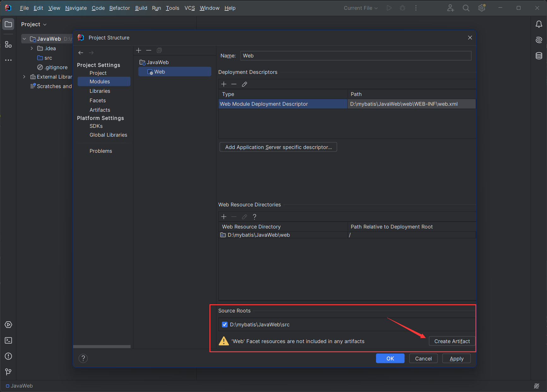
Task: Click the add module plus icon
Action: click(x=139, y=50)
